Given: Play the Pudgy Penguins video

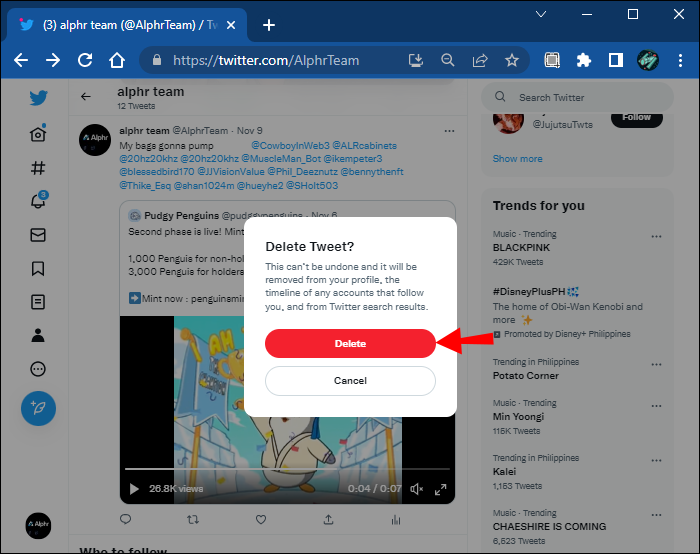Looking at the screenshot, I should pyautogui.click(x=133, y=489).
